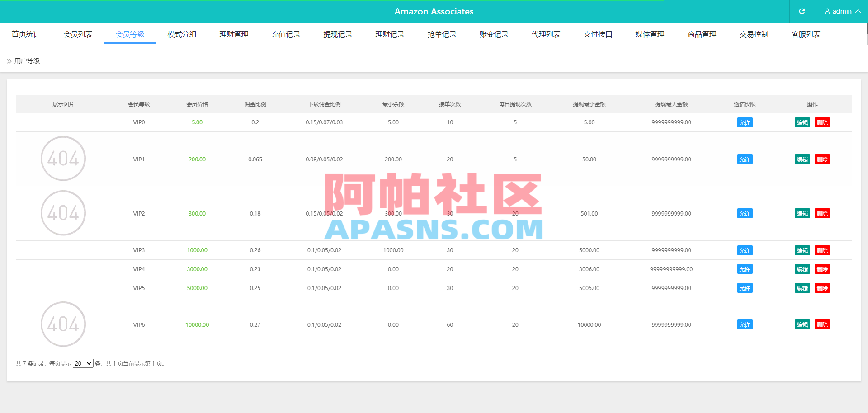Click 删除 button on the VIP3 row
This screenshot has width=868, height=413.
[822, 250]
